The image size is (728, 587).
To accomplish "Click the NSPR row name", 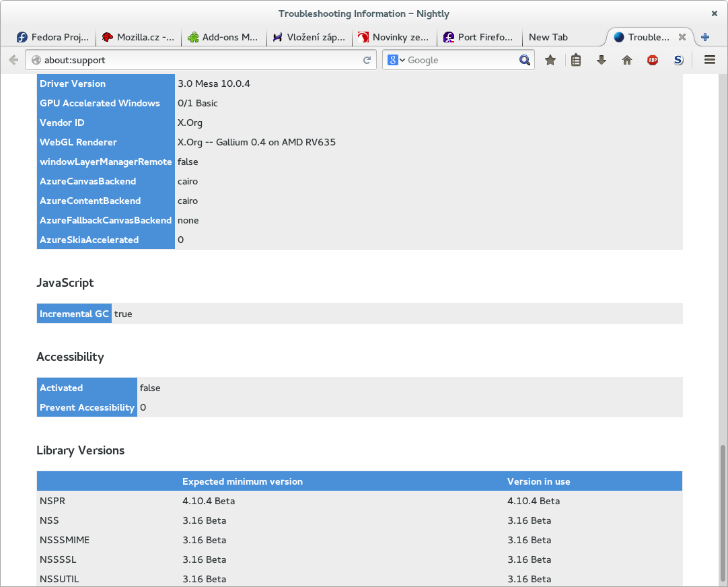I will point(52,501).
